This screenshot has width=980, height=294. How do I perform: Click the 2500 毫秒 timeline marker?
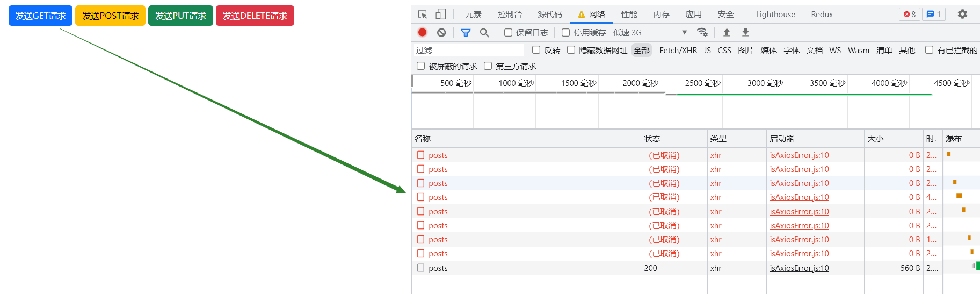[x=702, y=83]
